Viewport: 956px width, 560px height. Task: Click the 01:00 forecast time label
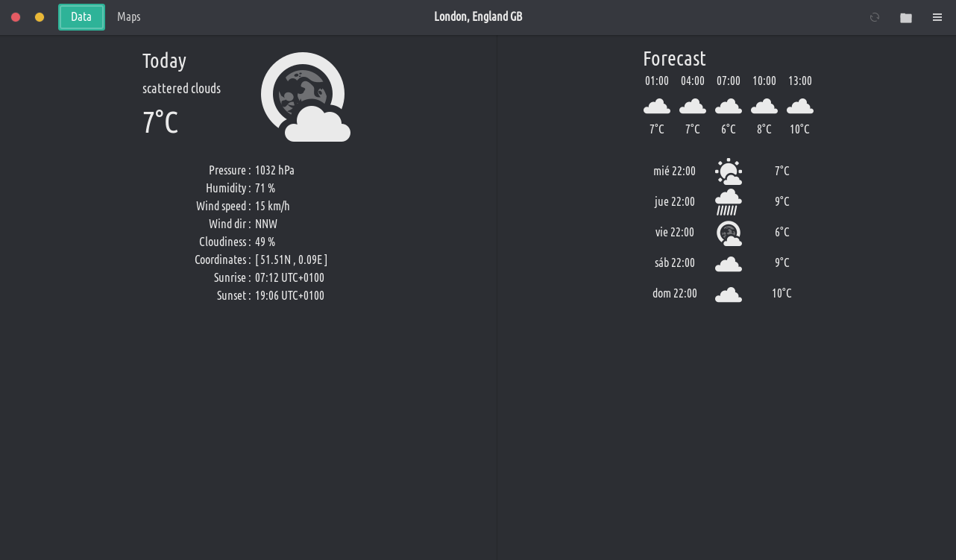click(657, 81)
